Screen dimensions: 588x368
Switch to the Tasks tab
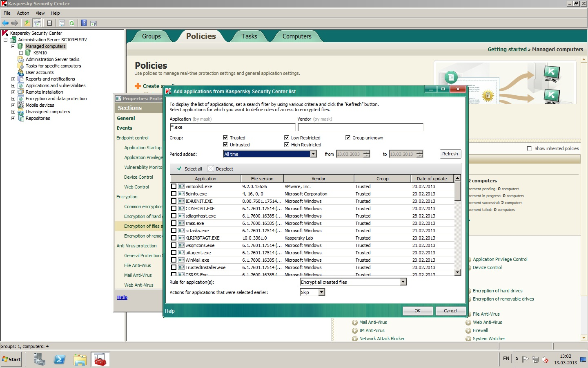click(x=249, y=36)
